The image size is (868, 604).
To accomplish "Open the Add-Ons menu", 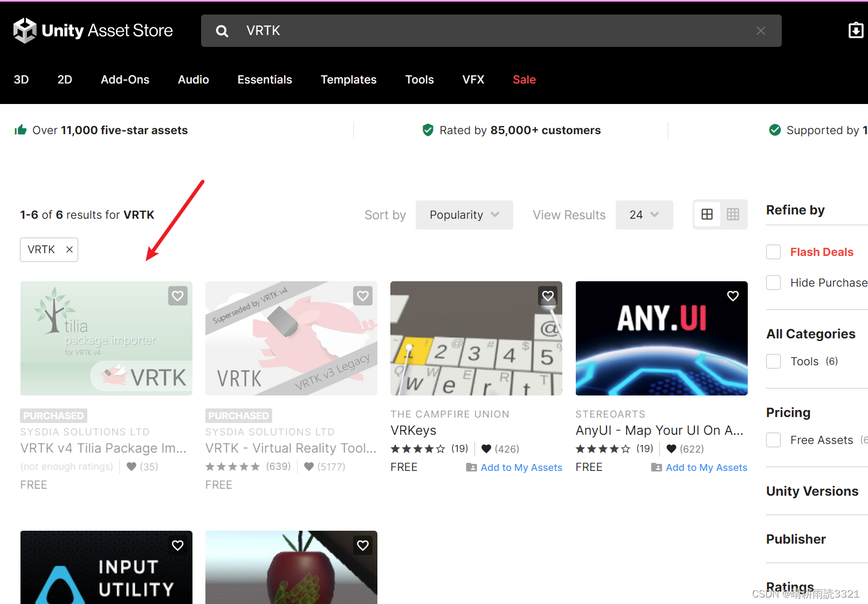I will pyautogui.click(x=125, y=80).
